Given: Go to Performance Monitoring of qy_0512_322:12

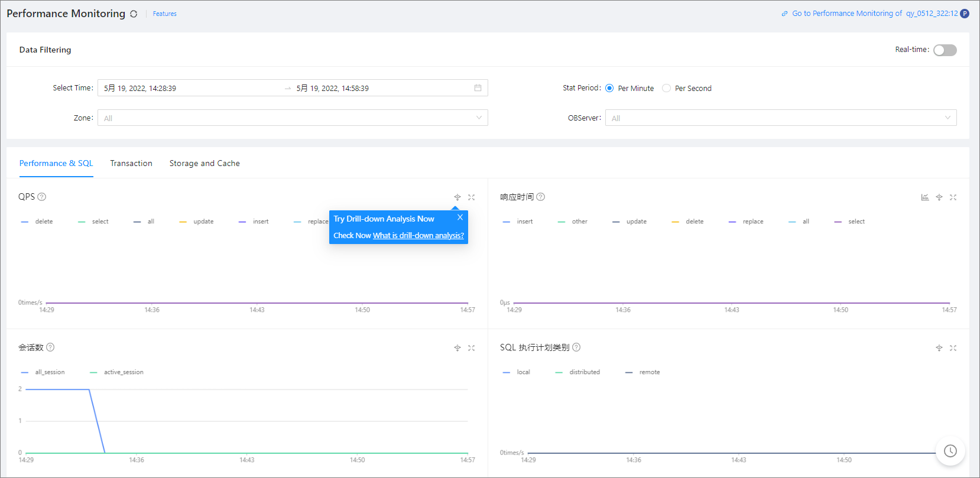Looking at the screenshot, I should click(875, 14).
